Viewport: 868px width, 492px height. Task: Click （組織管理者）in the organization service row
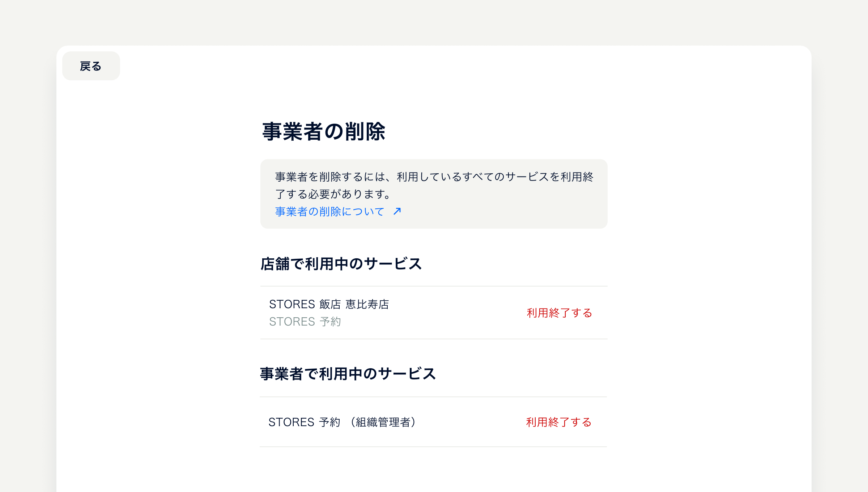tap(383, 422)
